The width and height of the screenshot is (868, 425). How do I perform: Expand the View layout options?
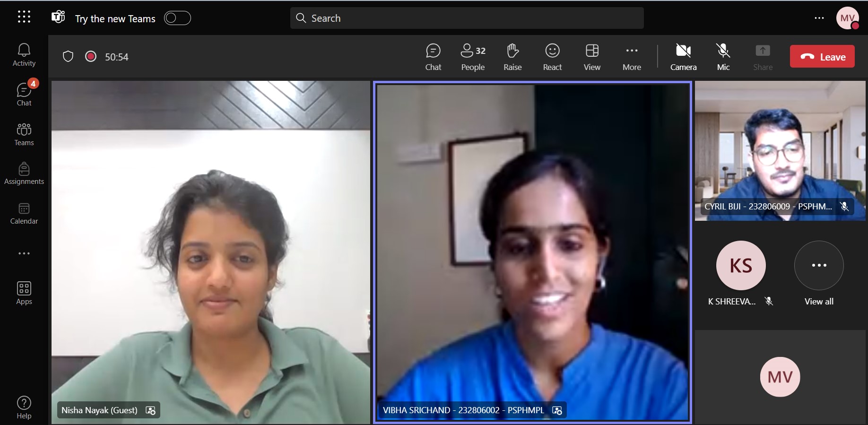click(592, 57)
